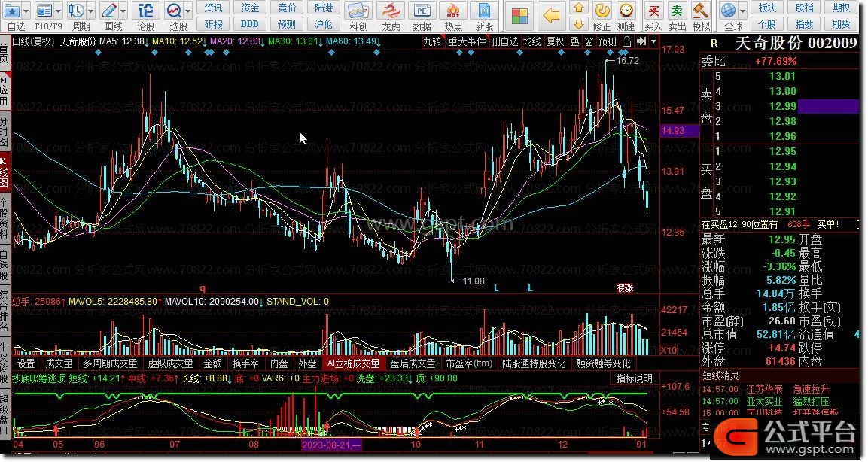Click the 资讯 news button
This screenshot has width=868, height=462.
213,8
